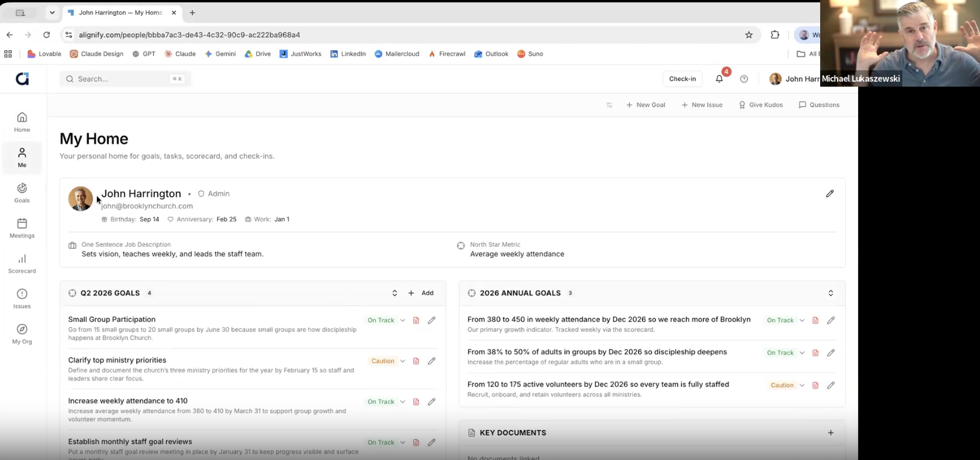Edit Establish monthly staff goal reviews goal
This screenshot has width=980, height=460.
point(432,442)
